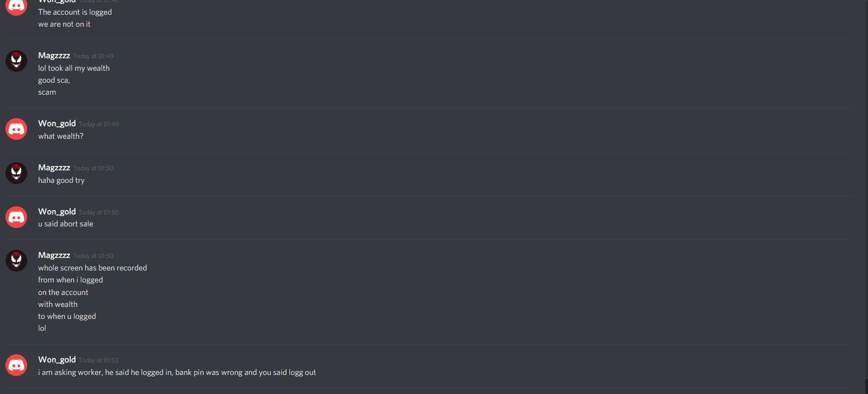Click Won_gold avatar beside 'what wealth?' message
This screenshot has height=394, width=868.
(x=16, y=129)
